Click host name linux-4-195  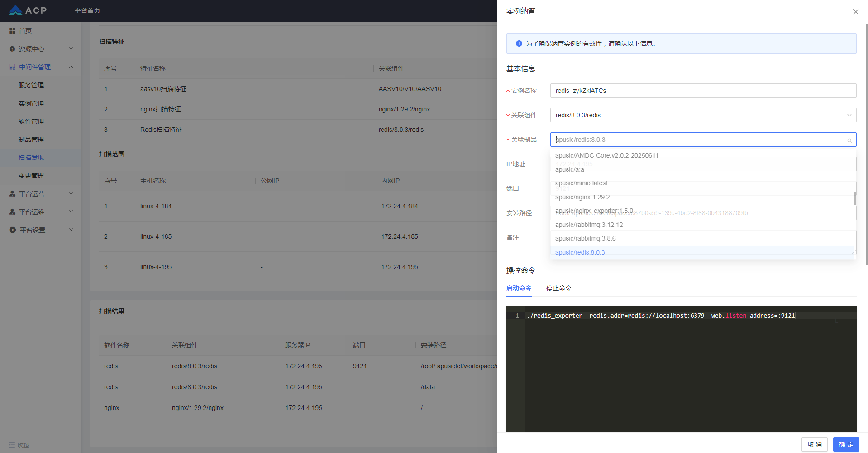(x=156, y=267)
